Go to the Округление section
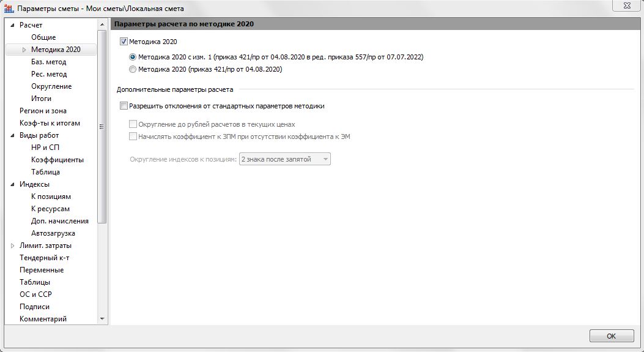Viewport: 644px width, 352px height. coord(51,86)
